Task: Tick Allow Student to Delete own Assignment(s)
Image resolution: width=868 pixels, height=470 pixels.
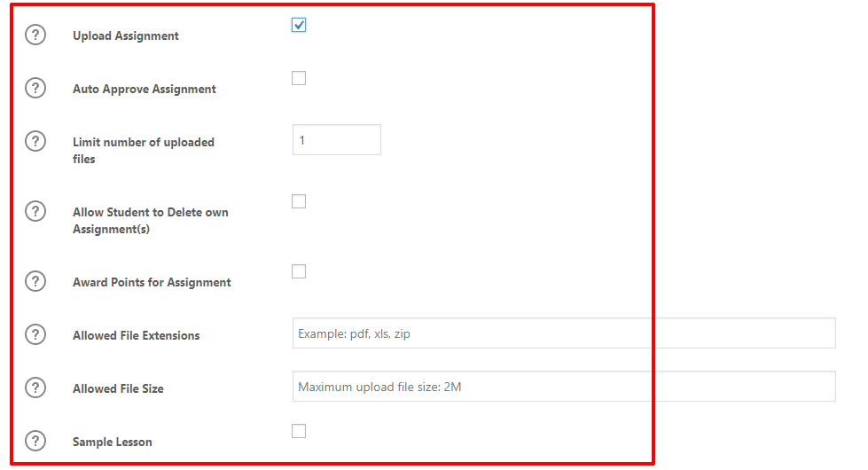Action: [299, 201]
